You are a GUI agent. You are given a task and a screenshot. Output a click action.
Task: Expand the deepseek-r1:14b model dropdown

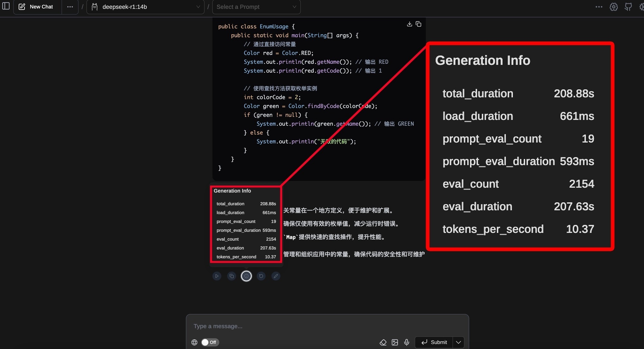146,7
